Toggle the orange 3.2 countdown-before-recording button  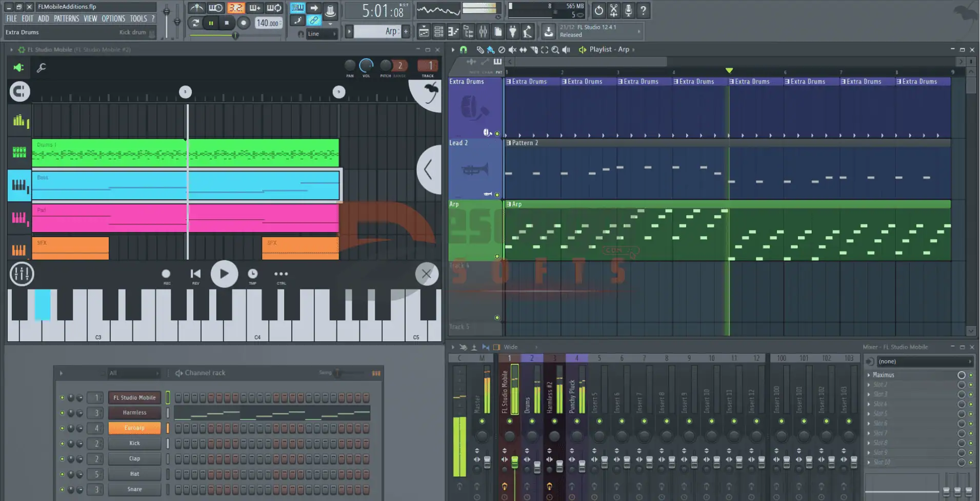235,8
